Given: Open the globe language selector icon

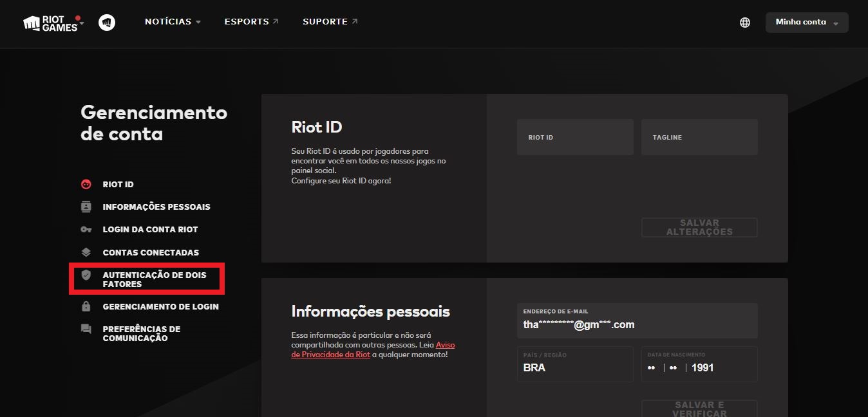Looking at the screenshot, I should [x=744, y=22].
